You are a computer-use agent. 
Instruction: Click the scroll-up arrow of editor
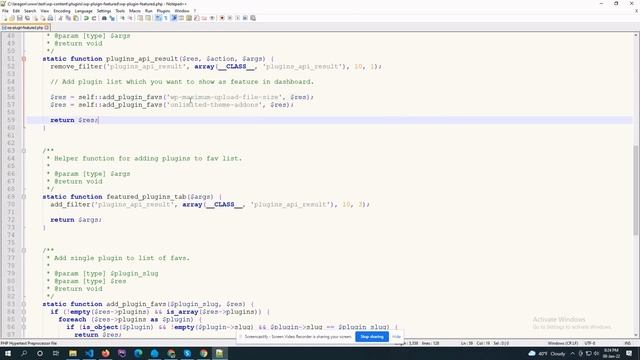pos(636,36)
